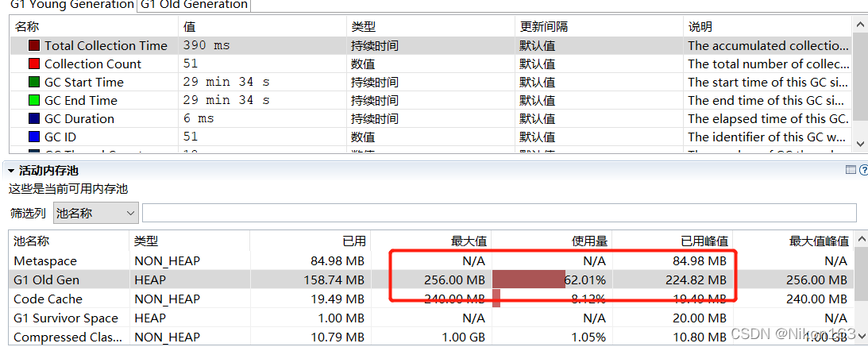Open the 池名称 filter column dropdown
868x347 pixels.
(96, 213)
